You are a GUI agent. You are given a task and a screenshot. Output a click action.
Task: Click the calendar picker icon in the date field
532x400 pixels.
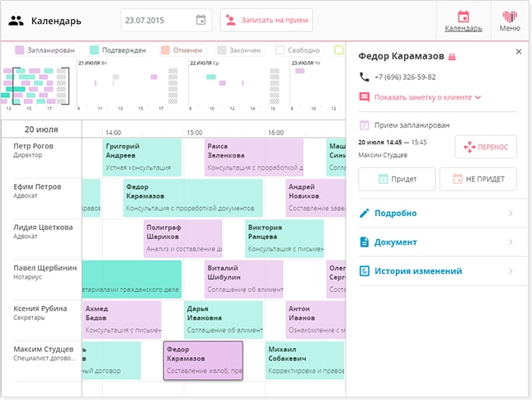pos(201,21)
